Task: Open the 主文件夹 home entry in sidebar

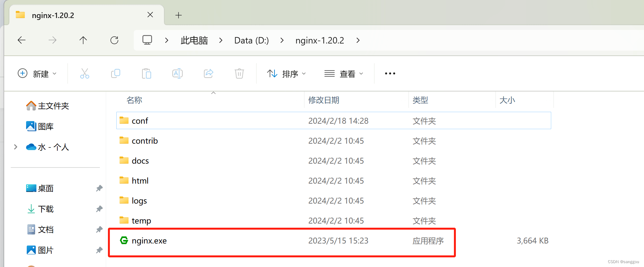Action: [47, 106]
